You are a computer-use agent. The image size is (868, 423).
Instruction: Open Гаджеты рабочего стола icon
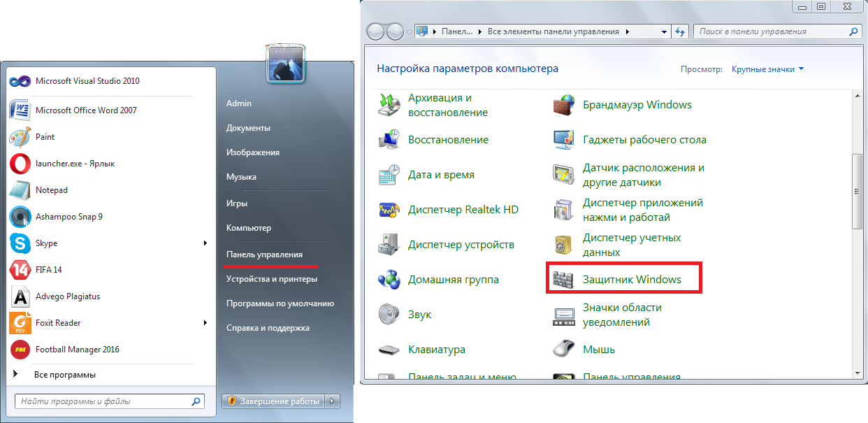(x=564, y=140)
